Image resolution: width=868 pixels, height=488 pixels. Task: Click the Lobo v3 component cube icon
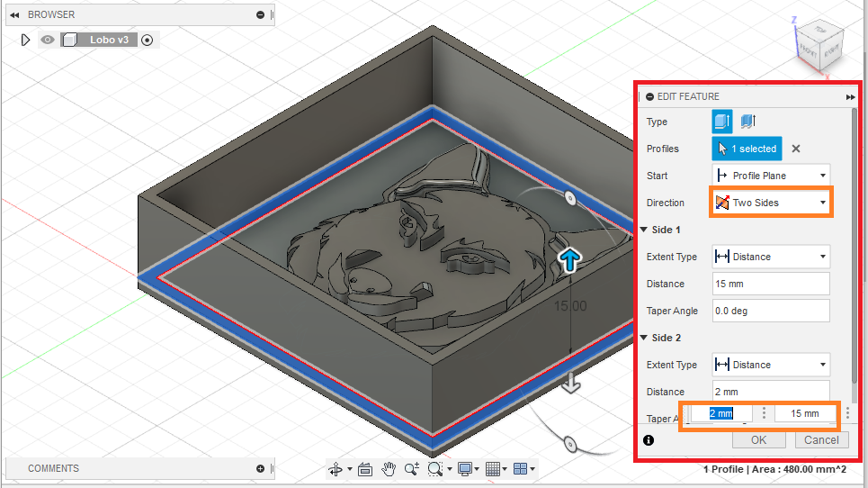click(70, 40)
